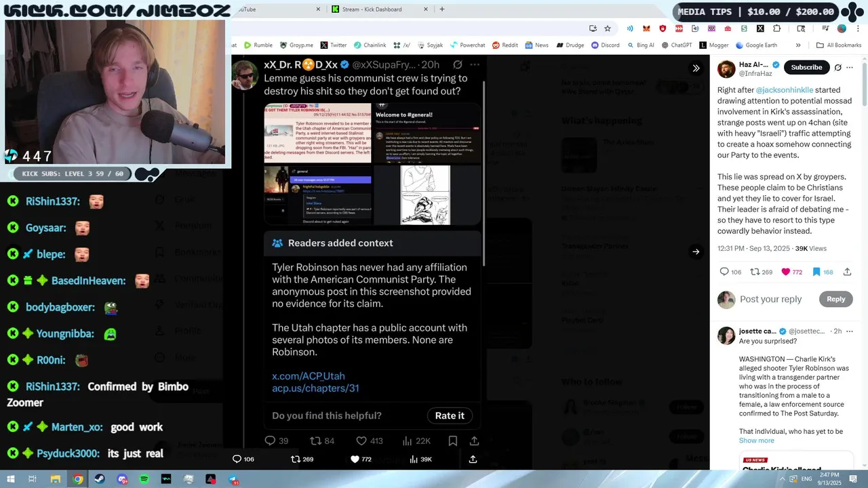Open the Bing AI bookmark
This screenshot has height=488, width=868.
pos(640,45)
